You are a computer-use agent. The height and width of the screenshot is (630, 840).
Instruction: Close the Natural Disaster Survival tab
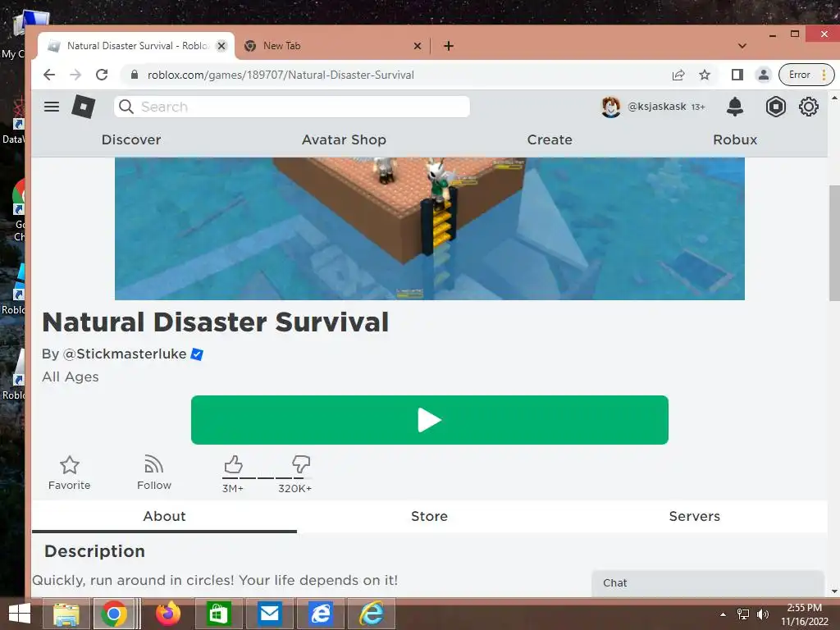click(221, 46)
